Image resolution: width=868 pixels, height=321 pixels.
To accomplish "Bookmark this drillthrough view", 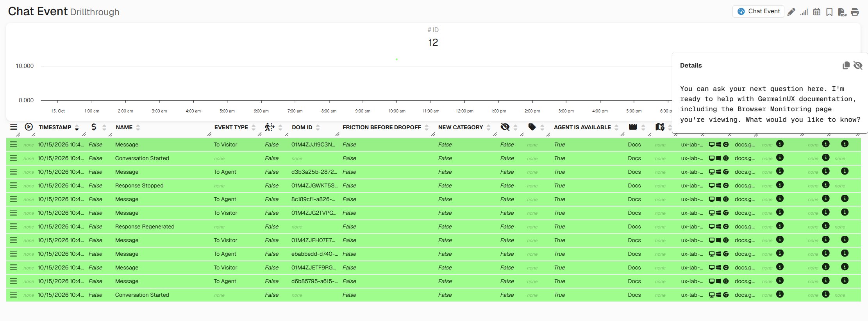I will coord(829,12).
